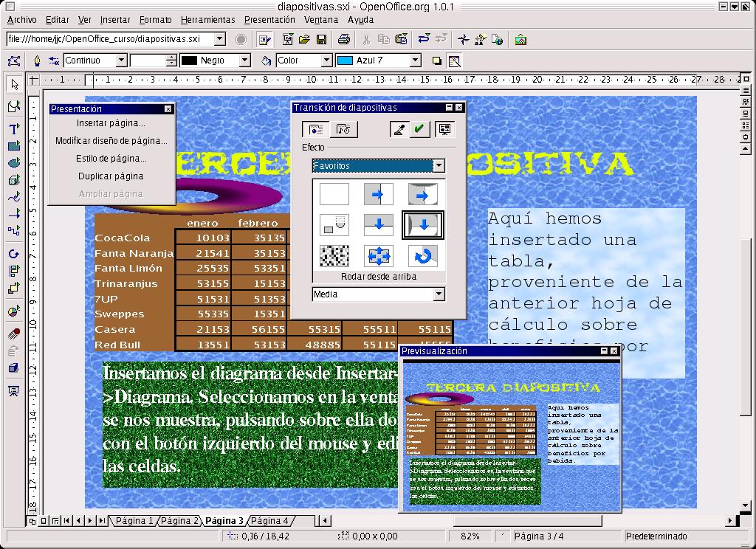This screenshot has width=756, height=549.
Task: Toggle Drawing view button in bottom bar
Action: [32, 521]
